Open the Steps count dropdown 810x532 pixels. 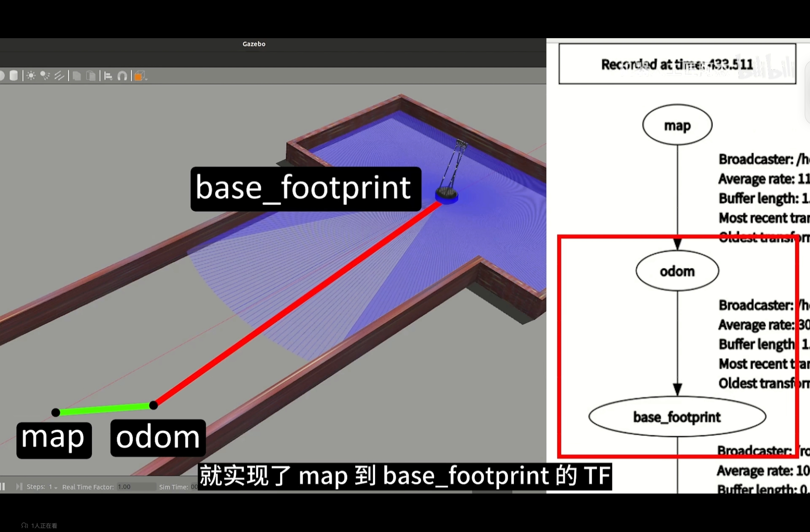coord(53,487)
